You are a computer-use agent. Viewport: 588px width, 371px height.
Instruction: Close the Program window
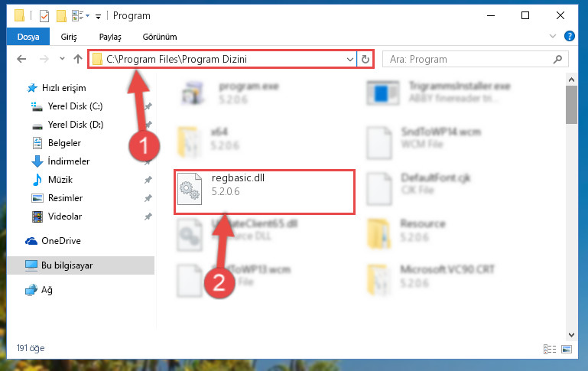pos(560,16)
